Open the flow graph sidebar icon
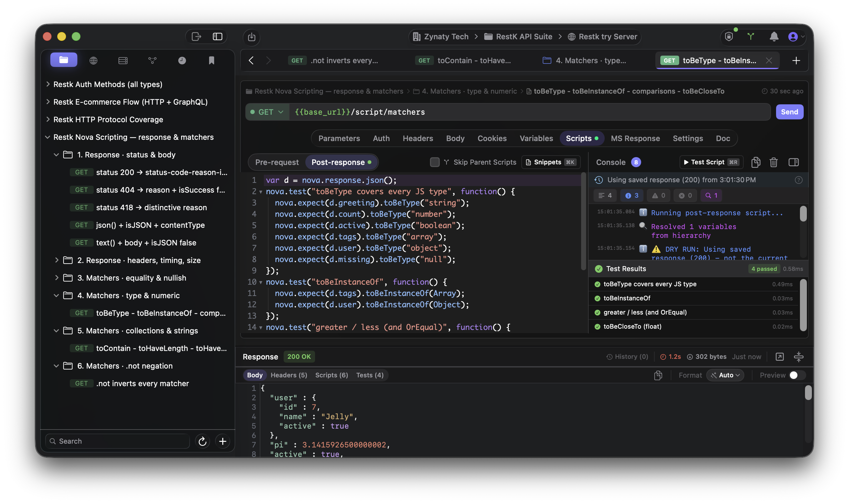 click(152, 60)
